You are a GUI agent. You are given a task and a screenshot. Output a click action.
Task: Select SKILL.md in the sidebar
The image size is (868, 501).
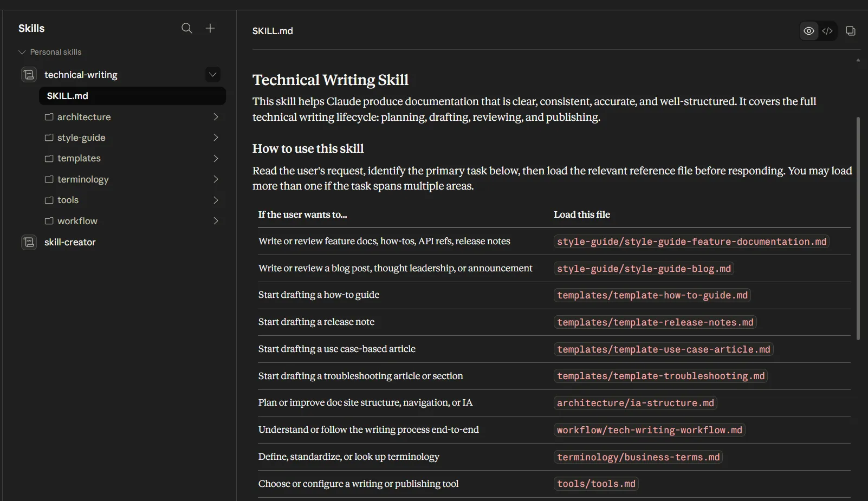click(67, 96)
